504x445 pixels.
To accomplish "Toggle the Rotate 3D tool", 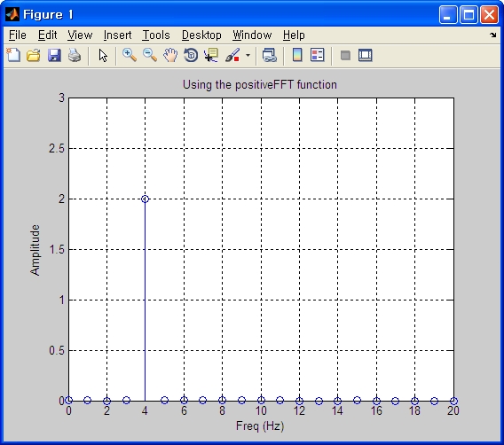I will point(191,55).
